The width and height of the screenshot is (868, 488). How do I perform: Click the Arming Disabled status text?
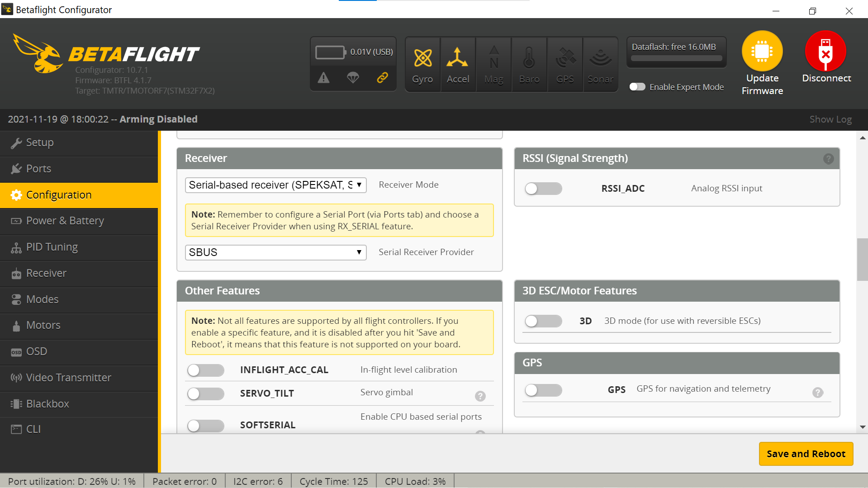158,119
